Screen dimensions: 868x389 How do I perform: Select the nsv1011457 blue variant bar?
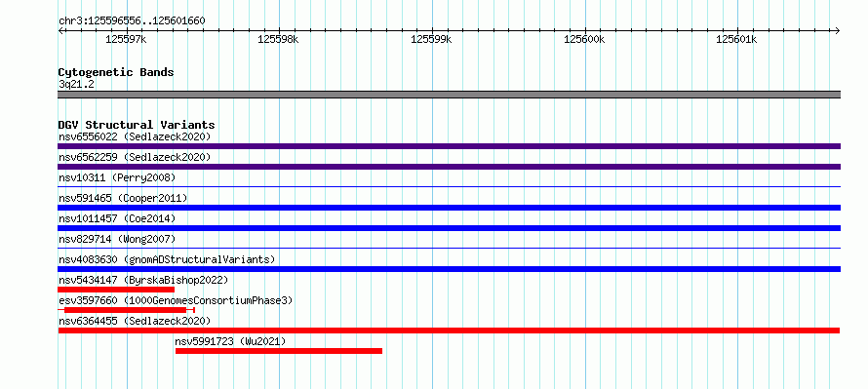coord(449,228)
